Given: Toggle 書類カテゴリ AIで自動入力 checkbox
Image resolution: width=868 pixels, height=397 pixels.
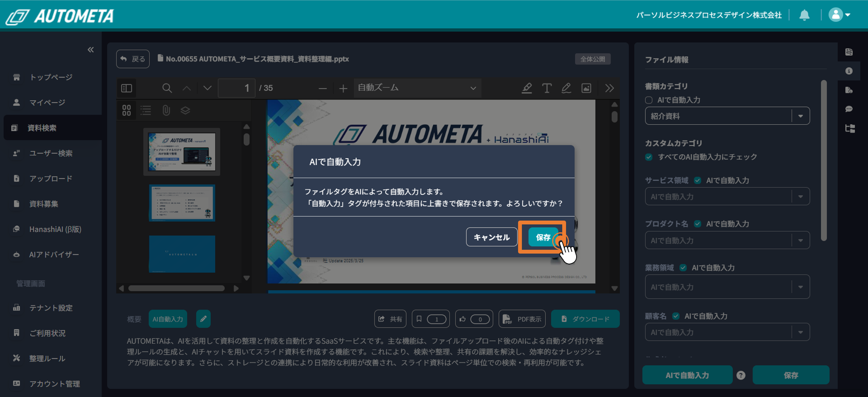Looking at the screenshot, I should coord(649,100).
